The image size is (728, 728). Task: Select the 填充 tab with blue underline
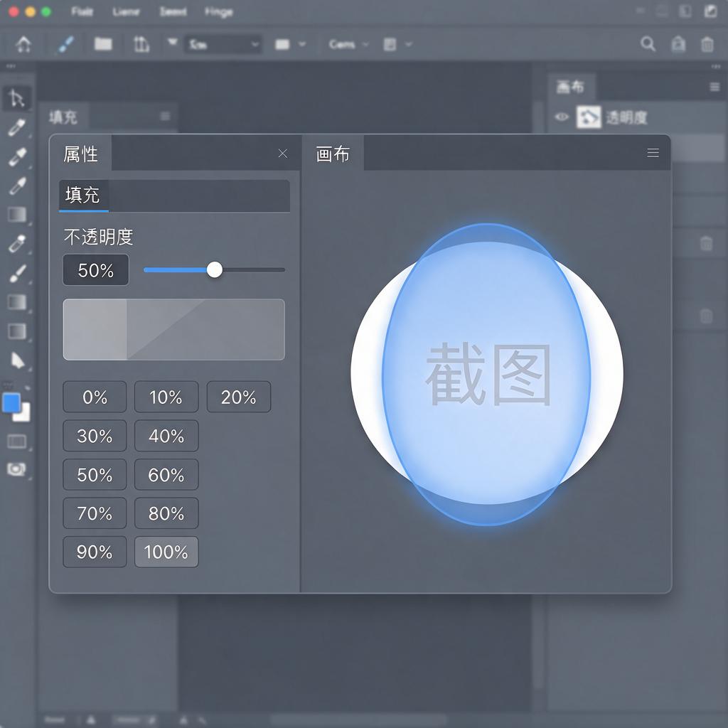click(x=84, y=195)
